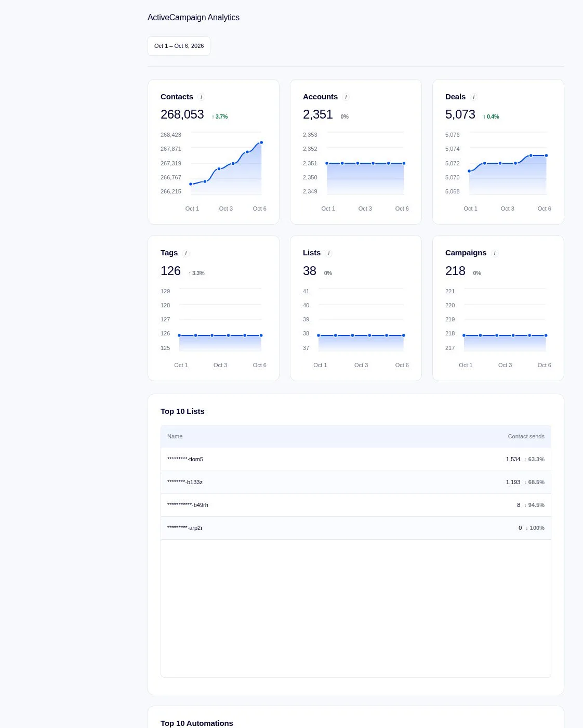Image resolution: width=583 pixels, height=728 pixels.
Task: Click the 5,076 axis label in Deals chart
Action: pos(453,135)
